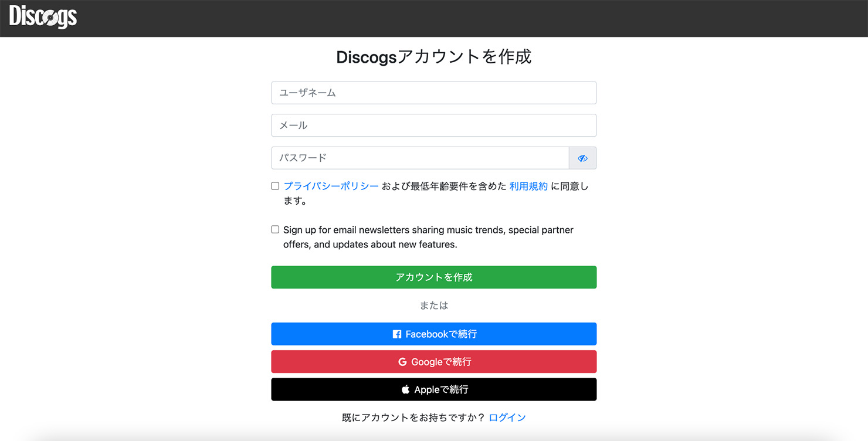Toggle password visibility eye icon

tap(582, 158)
